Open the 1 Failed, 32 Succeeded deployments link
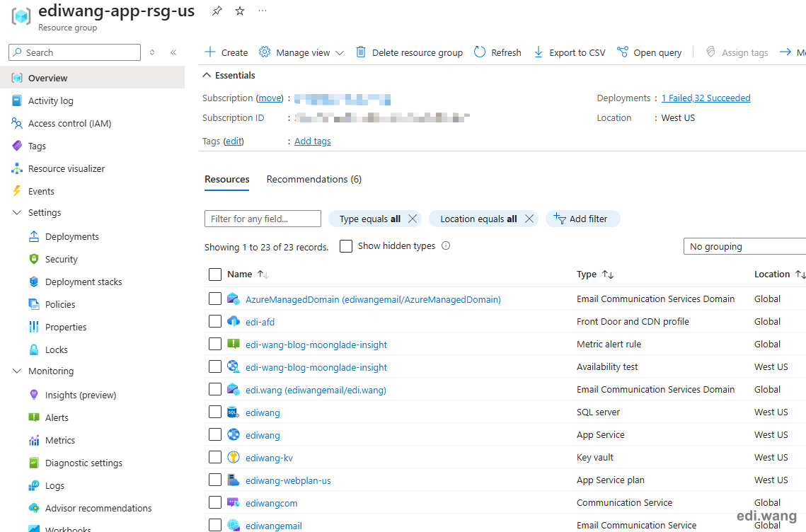This screenshot has width=806, height=532. tap(706, 98)
